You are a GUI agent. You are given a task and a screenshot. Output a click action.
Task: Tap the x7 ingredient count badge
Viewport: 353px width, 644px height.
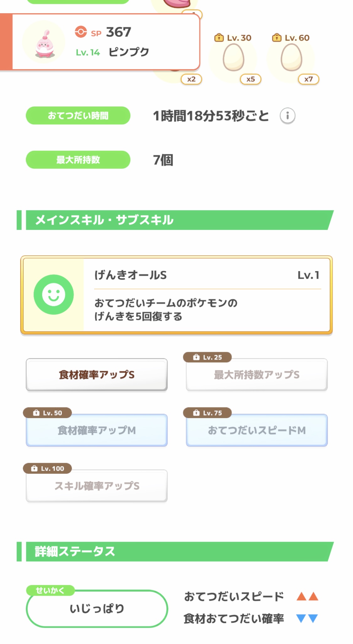308,79
